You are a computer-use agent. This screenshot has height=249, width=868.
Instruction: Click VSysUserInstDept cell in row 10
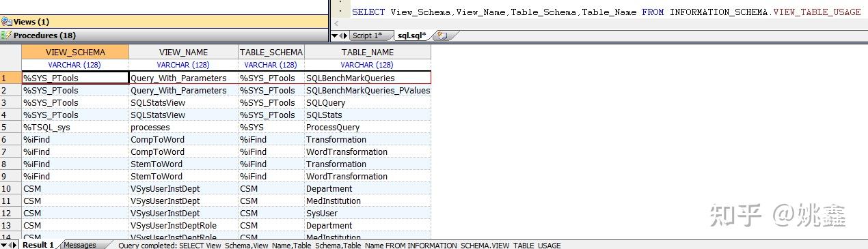click(x=183, y=188)
